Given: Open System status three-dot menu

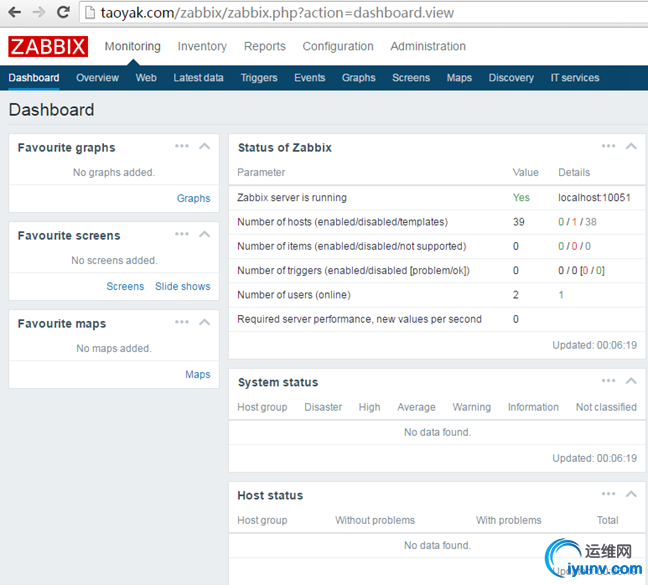Looking at the screenshot, I should [x=608, y=380].
